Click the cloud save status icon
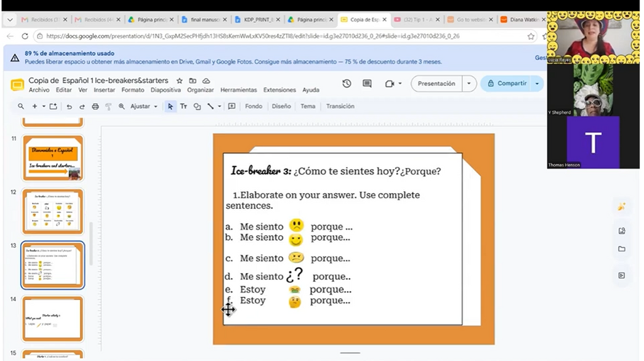644x361 pixels. point(206,81)
